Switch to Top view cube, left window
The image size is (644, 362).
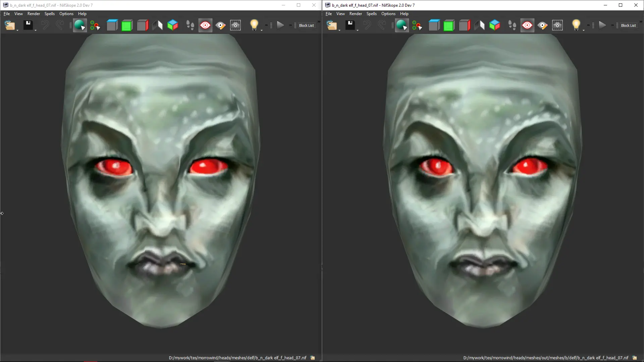(x=112, y=25)
